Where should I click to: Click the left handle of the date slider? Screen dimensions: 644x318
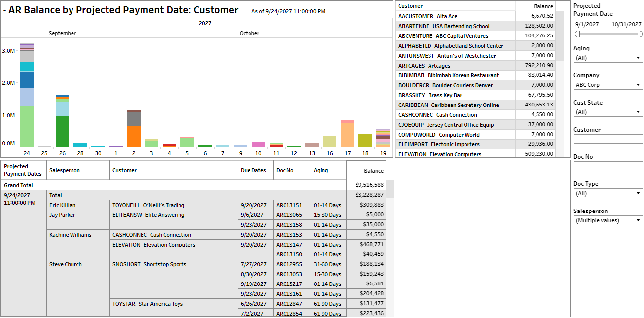tap(577, 34)
